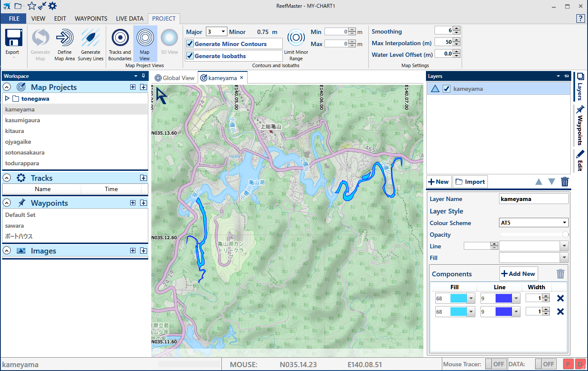Collapse the Images section
The image size is (588, 371).
click(x=6, y=250)
